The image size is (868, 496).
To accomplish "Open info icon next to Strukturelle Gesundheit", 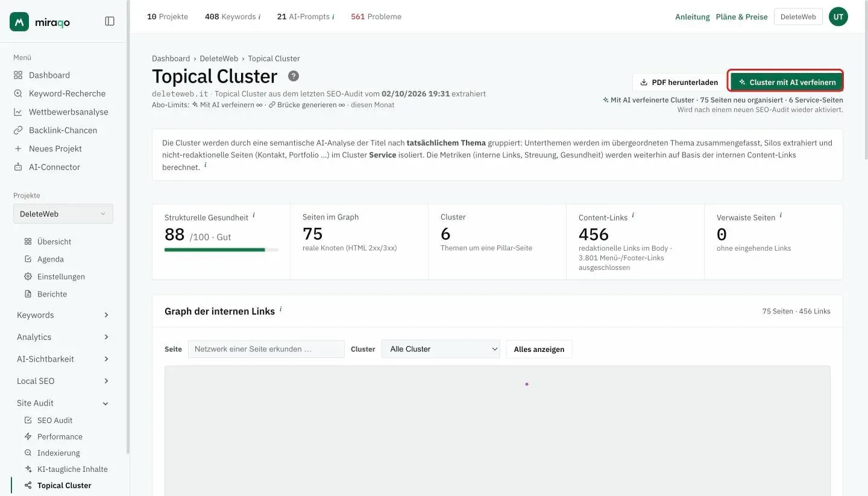I will (254, 215).
